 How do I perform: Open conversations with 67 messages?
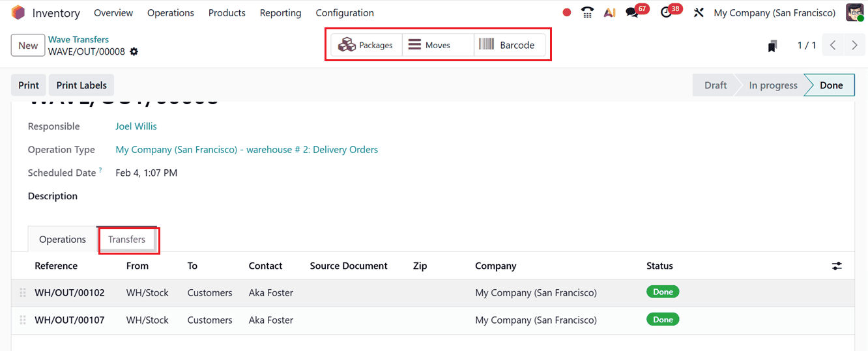(632, 12)
